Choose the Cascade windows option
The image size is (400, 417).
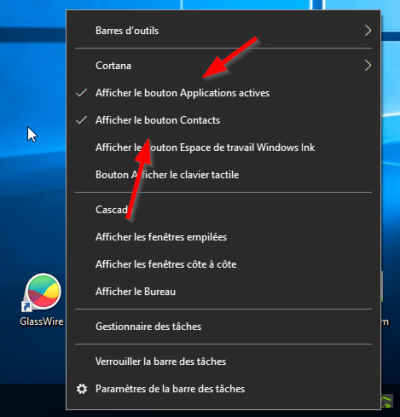pyautogui.click(x=223, y=209)
